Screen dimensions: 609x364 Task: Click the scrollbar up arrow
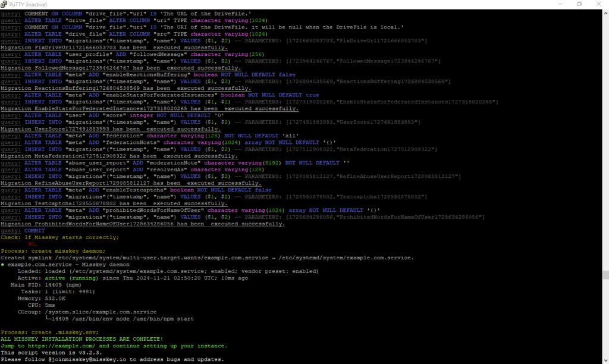coord(605,13)
